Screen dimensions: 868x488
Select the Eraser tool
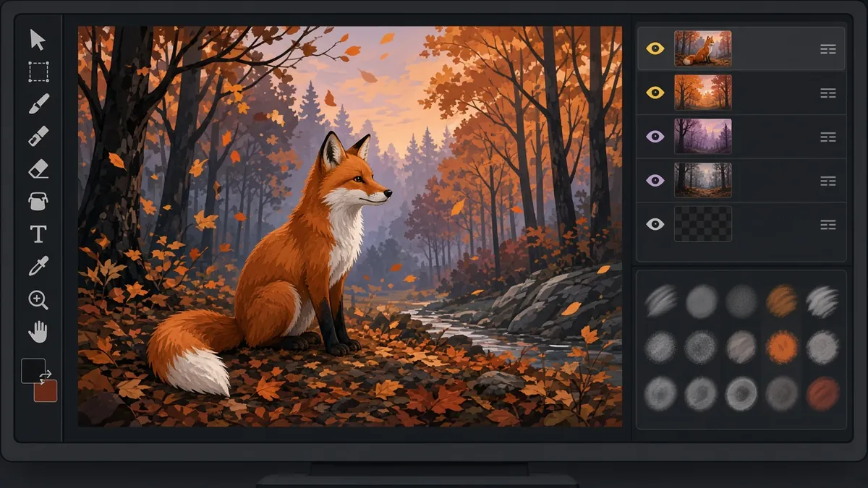38,168
